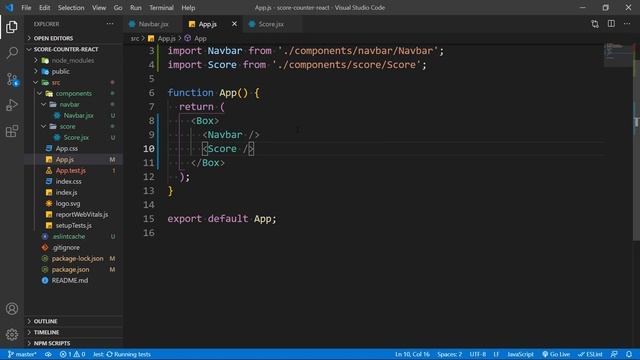Viewport: 640px width, 360px height.
Task: Split the editor to the right
Action: pos(611,24)
